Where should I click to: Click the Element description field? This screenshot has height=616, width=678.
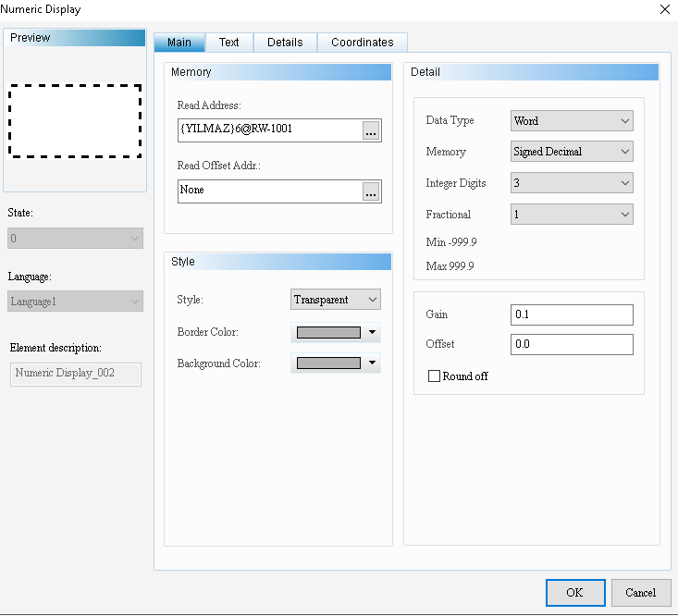[76, 374]
